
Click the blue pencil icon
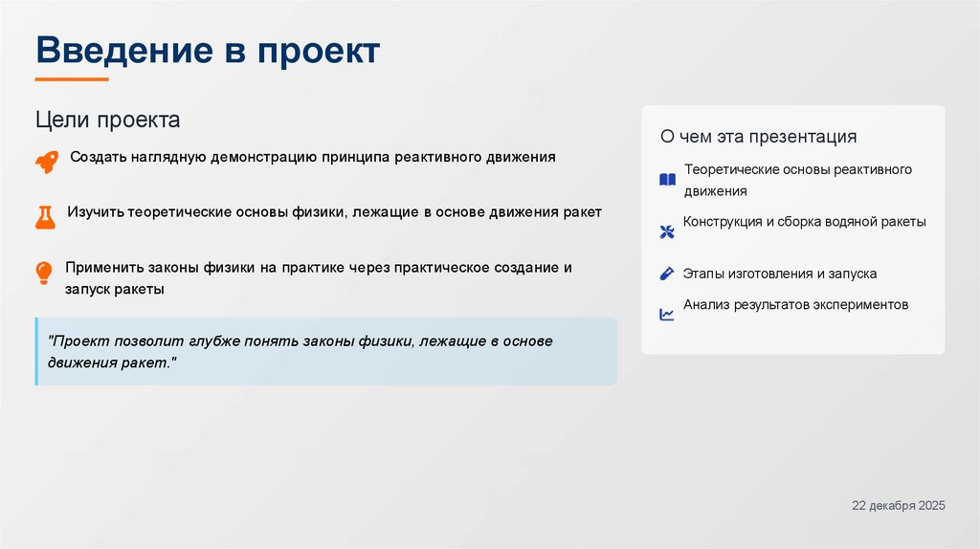(x=667, y=274)
